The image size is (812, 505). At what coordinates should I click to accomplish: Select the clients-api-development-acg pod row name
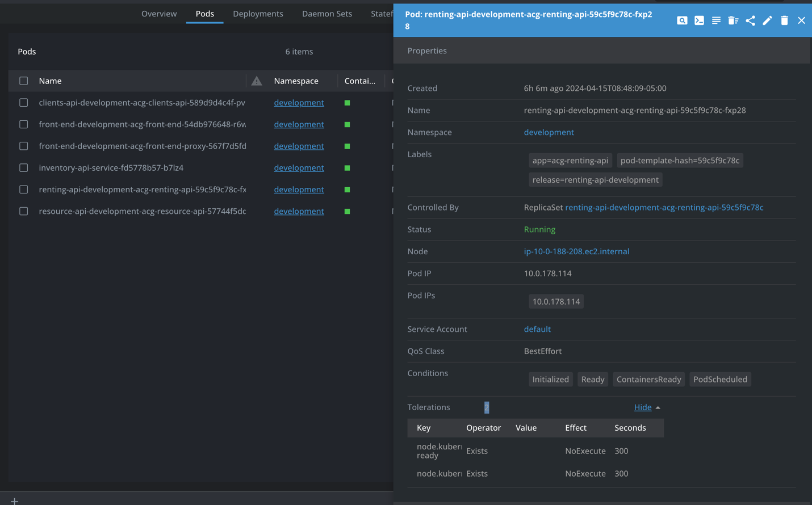point(142,103)
